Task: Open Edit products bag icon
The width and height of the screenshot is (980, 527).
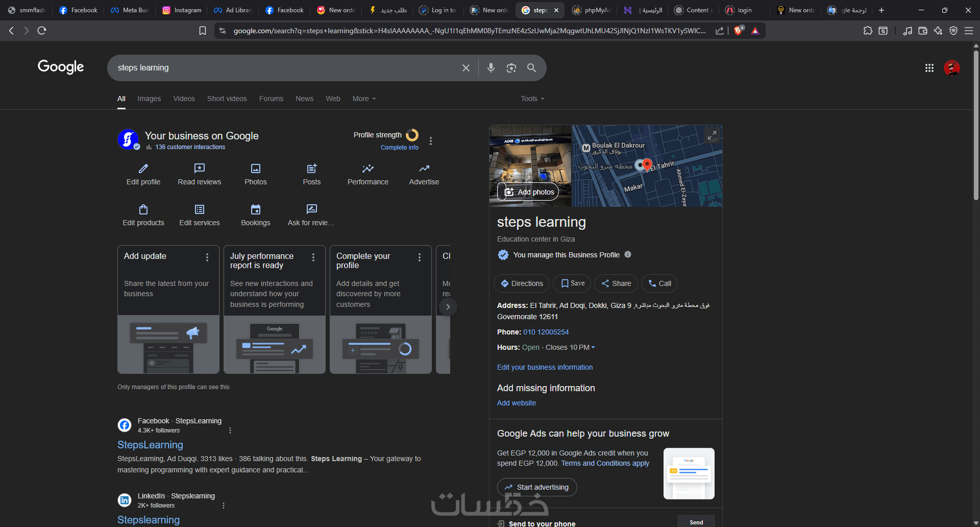Action: [143, 209]
